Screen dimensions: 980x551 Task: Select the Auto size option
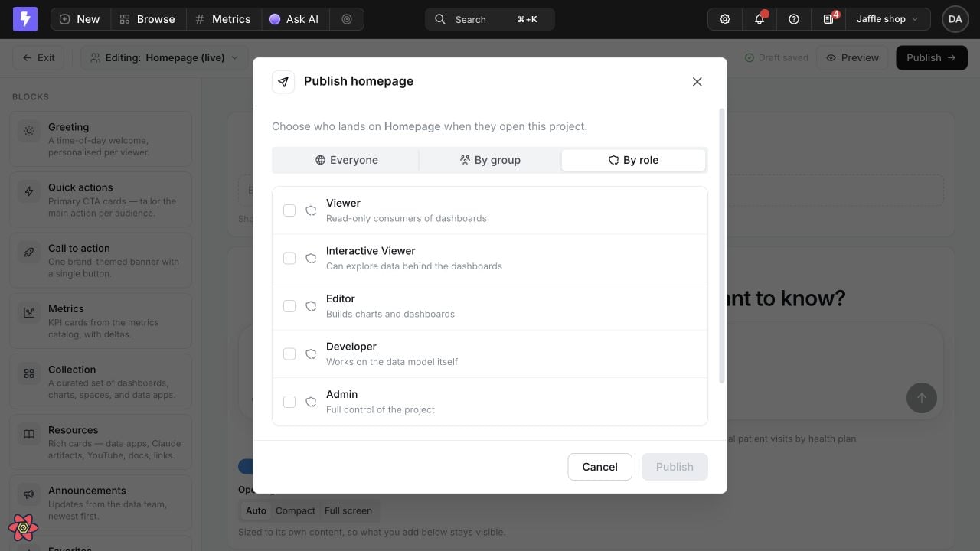(256, 510)
